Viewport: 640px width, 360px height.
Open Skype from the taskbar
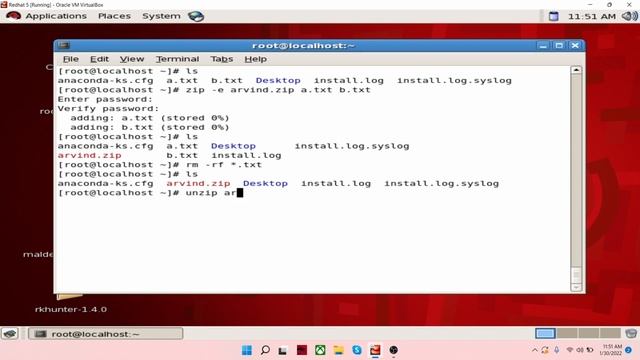pos(357,350)
